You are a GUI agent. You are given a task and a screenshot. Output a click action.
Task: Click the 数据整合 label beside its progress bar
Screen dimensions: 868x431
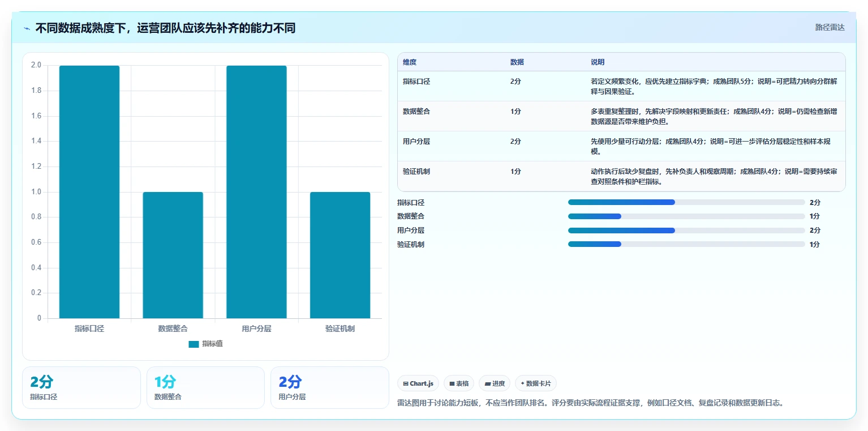click(x=411, y=216)
